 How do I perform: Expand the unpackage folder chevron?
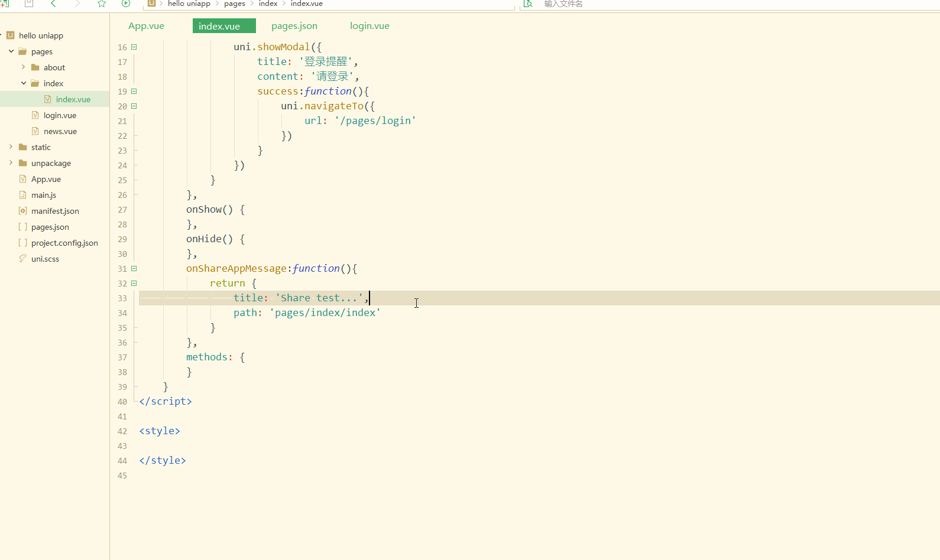11,163
